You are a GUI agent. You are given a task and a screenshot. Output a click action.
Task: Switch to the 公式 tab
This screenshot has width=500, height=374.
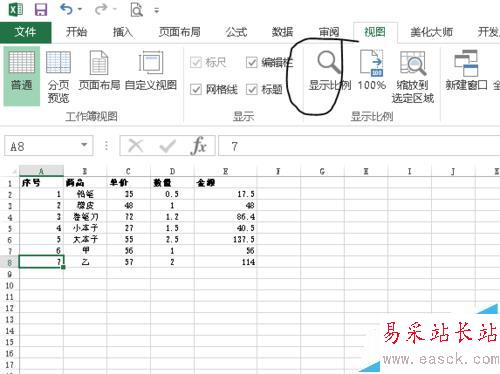tap(236, 32)
